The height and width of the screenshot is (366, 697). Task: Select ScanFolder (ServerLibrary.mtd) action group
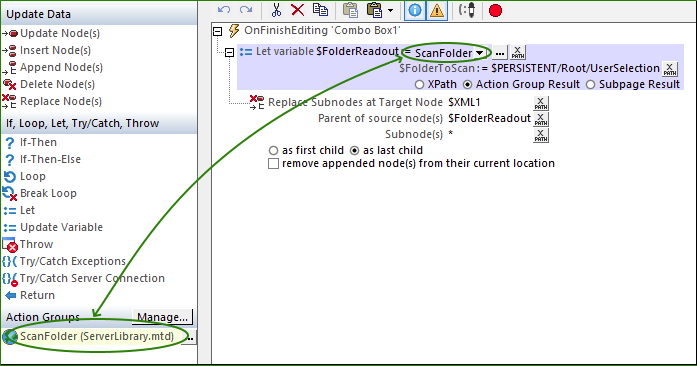coord(96,336)
